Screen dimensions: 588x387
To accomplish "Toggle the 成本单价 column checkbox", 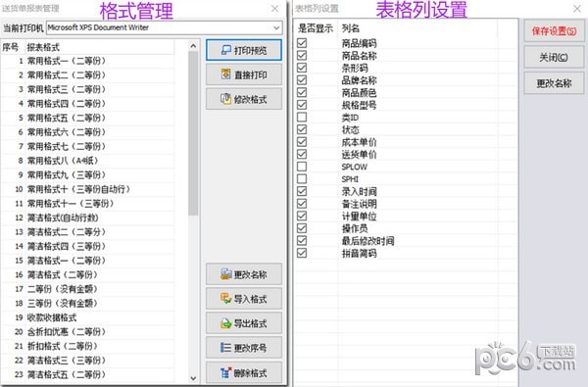I will pos(302,142).
